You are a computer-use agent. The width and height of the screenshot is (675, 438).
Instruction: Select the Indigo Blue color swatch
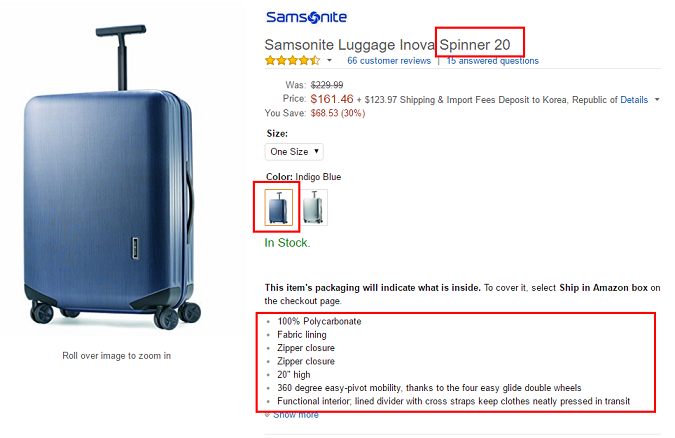pos(279,208)
